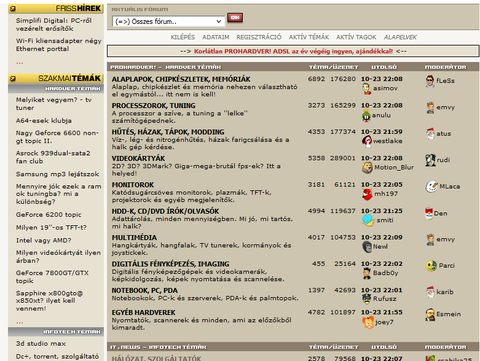Click westlake user avatar icon
Viewport: 480px width, 361px height.
366,141
